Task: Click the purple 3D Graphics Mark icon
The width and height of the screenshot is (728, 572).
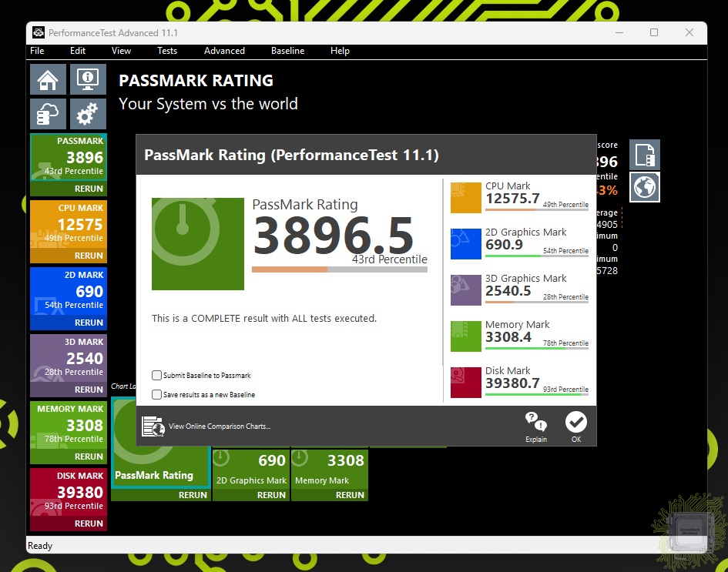Action: coord(465,290)
